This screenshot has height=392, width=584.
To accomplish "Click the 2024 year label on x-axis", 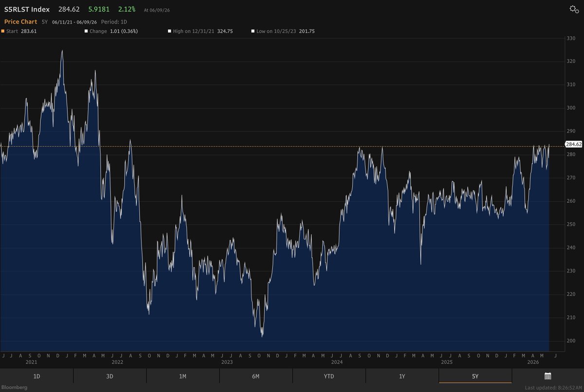I will pyautogui.click(x=337, y=362).
